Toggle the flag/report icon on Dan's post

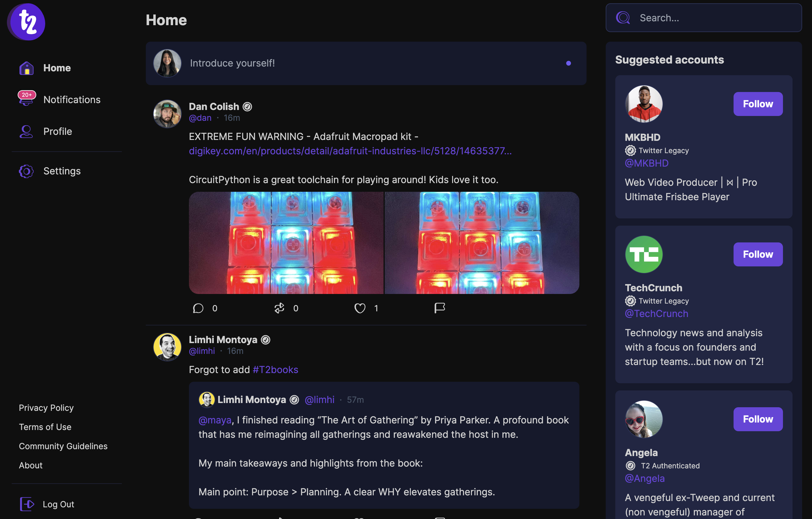tap(440, 307)
